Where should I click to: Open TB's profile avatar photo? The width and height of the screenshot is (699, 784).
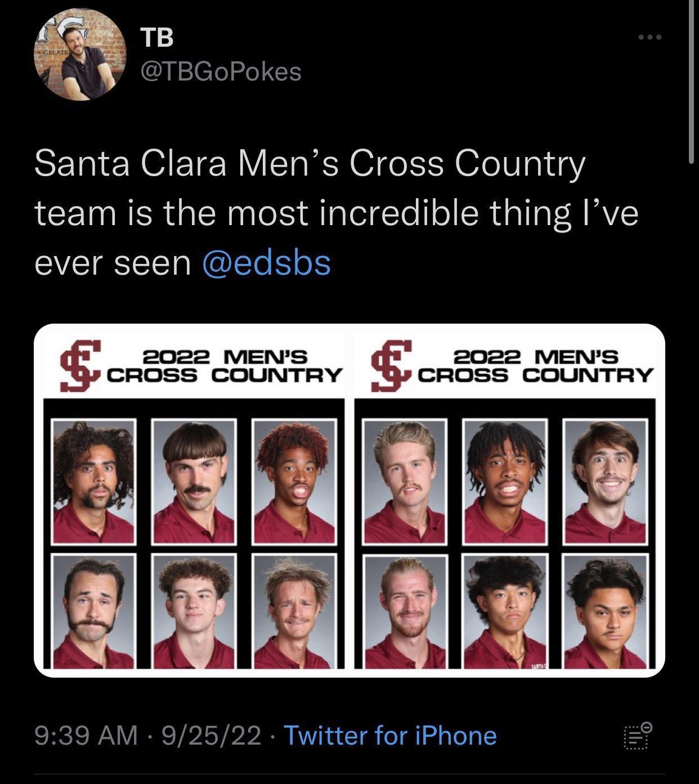[x=80, y=55]
